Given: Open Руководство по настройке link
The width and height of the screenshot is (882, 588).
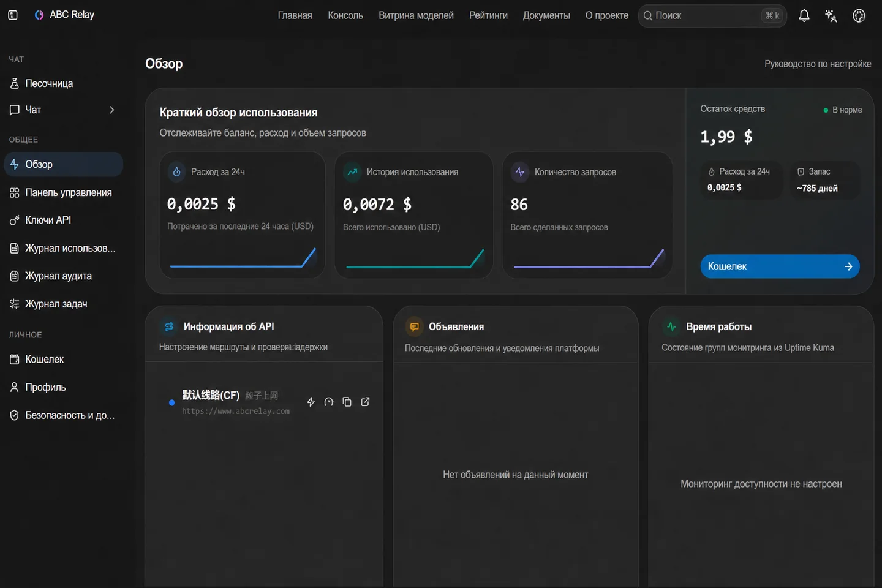Looking at the screenshot, I should [x=818, y=64].
